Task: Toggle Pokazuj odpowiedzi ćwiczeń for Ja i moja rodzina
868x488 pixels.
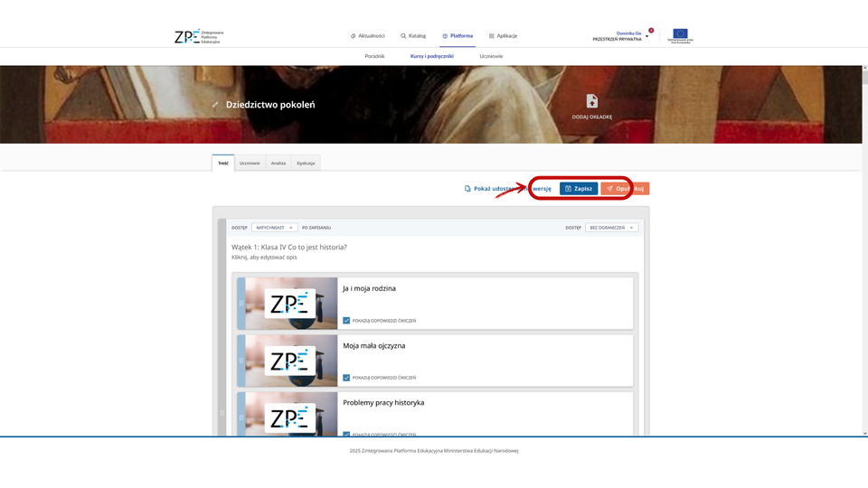Action: click(346, 320)
